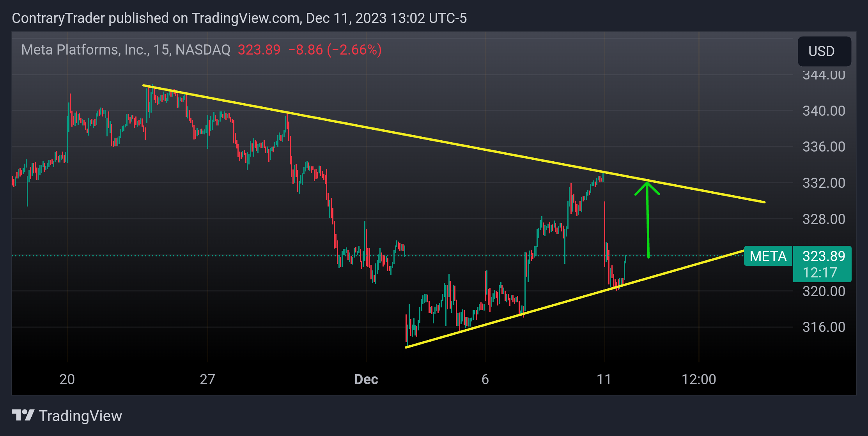Click the Meta Platforms, Inc. chart title

pos(126,50)
